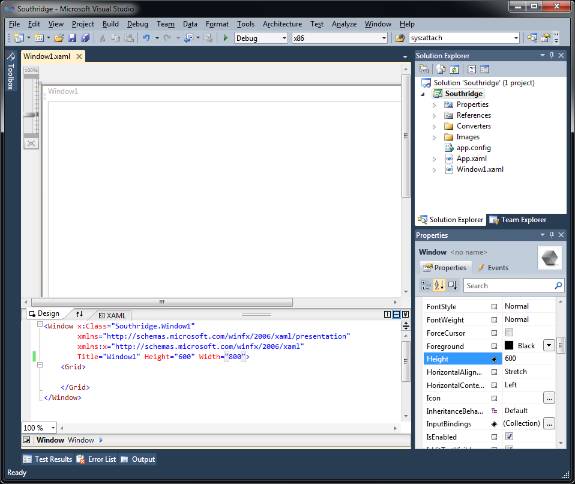Save the file with the floppy icon
This screenshot has height=484, width=575.
(x=72, y=38)
